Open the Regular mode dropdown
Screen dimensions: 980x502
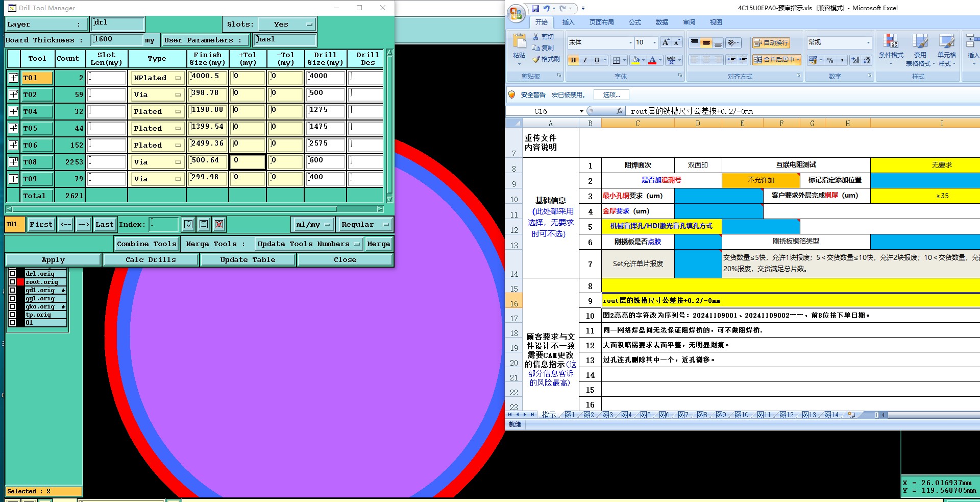(364, 224)
